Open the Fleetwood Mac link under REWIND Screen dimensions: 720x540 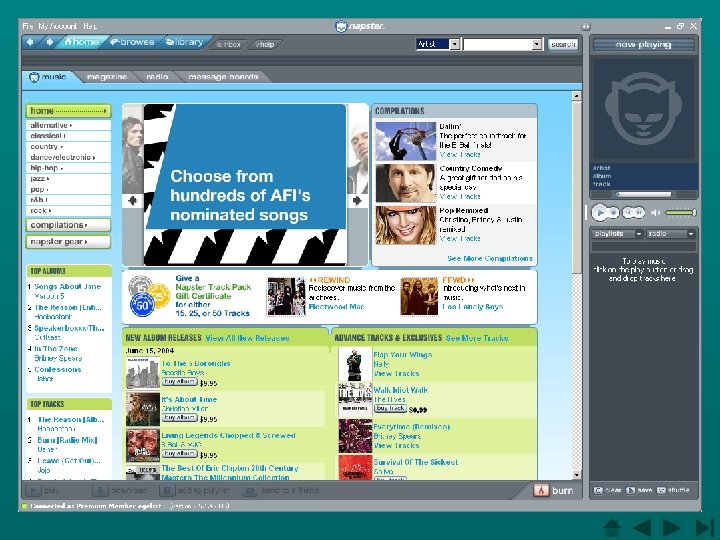click(x=337, y=307)
